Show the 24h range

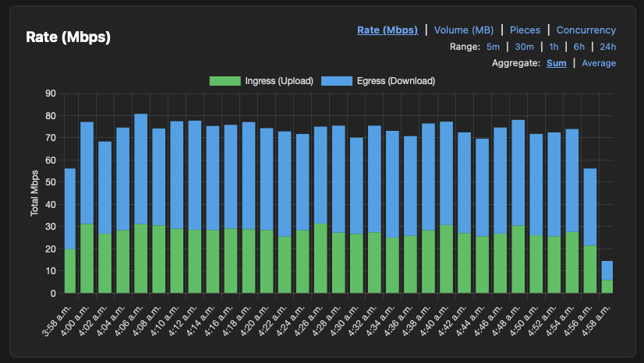pos(607,47)
